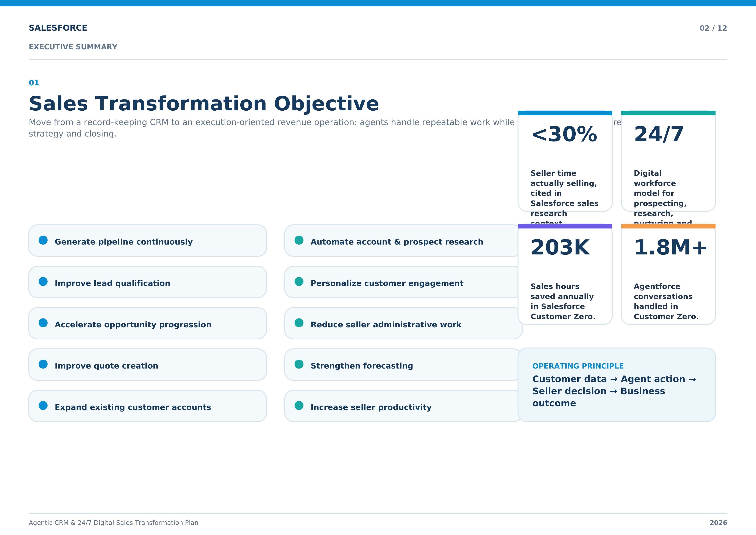Select the Personalize customer engagement text

tap(387, 283)
